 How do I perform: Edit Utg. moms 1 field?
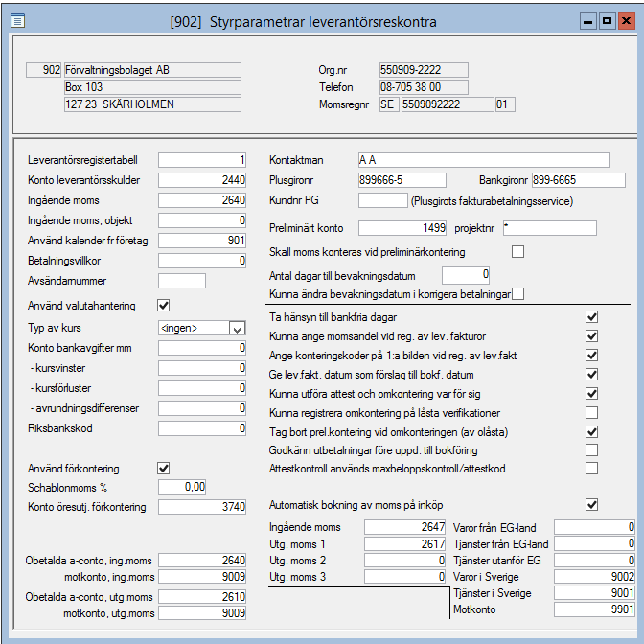pos(405,543)
